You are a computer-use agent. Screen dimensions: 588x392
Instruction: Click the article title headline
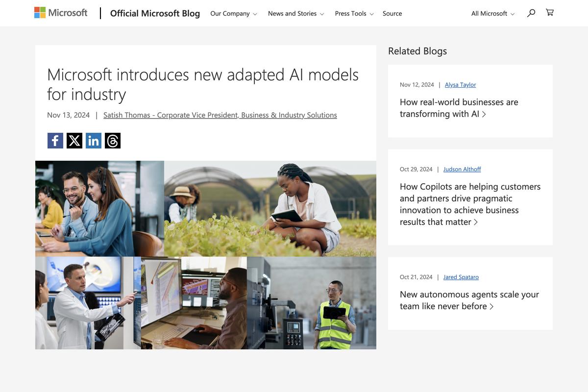[x=203, y=84]
